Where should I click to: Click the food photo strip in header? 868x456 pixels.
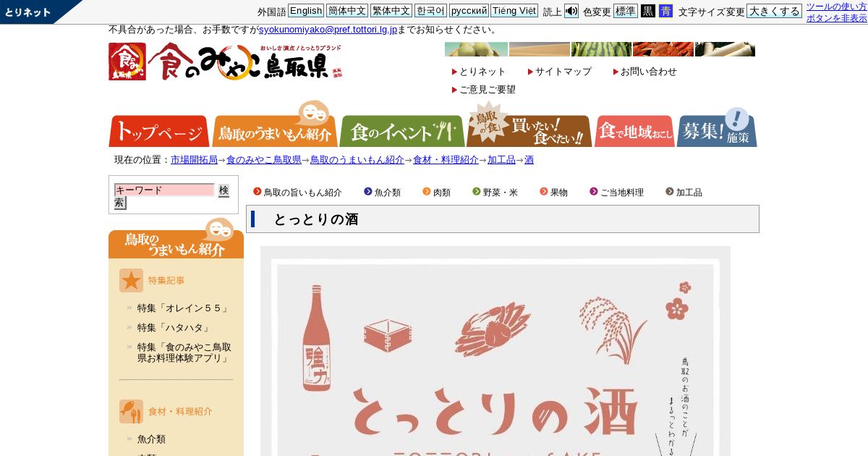(600, 49)
